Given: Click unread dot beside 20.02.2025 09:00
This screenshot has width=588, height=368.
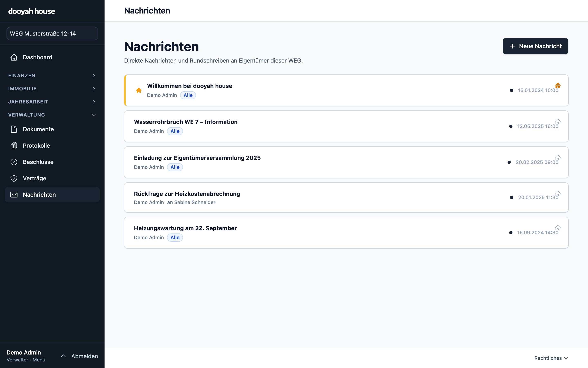Looking at the screenshot, I should pos(509,162).
